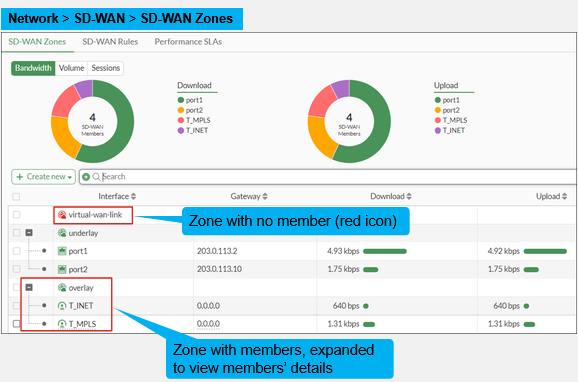Click T_MPLS in Upload legend
The height and width of the screenshot is (382, 578).
point(451,120)
